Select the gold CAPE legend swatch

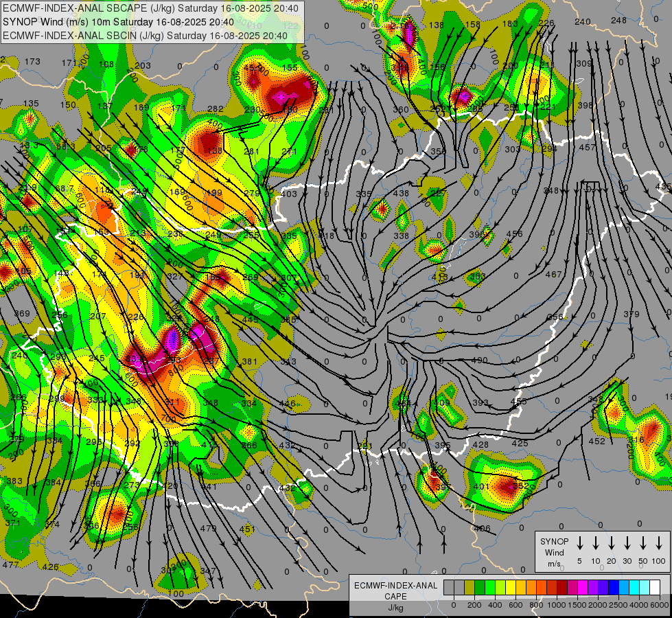(521, 587)
